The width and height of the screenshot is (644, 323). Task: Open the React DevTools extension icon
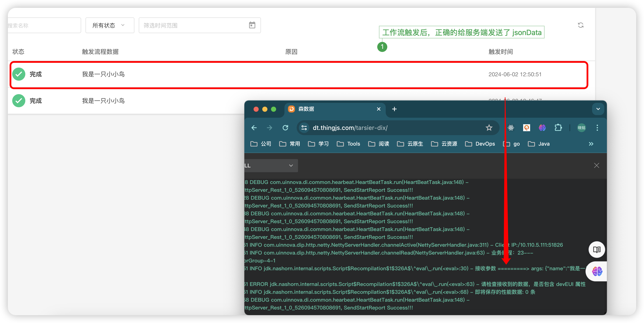coord(511,128)
